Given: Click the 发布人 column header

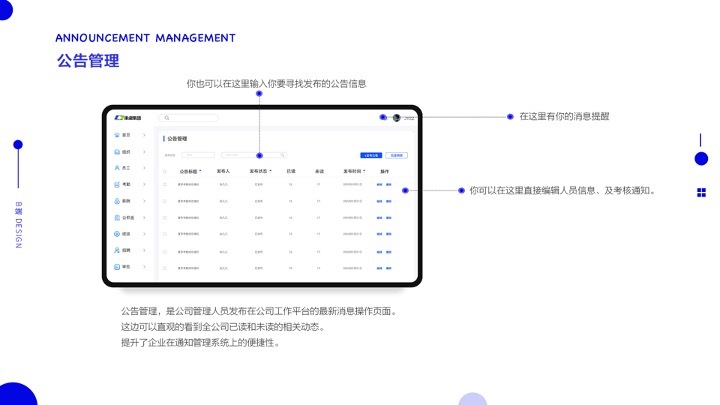Looking at the screenshot, I should [x=223, y=171].
